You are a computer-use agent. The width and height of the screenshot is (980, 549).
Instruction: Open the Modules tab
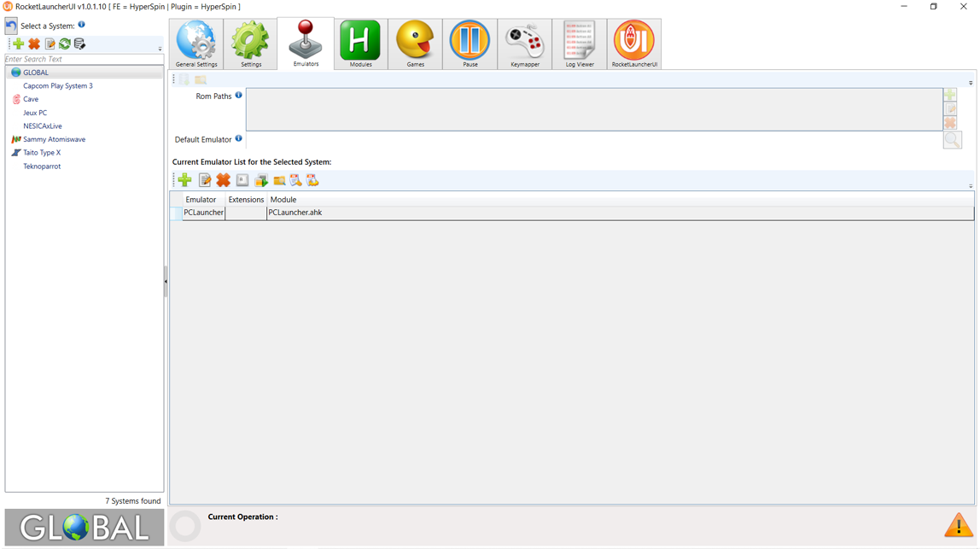[360, 44]
